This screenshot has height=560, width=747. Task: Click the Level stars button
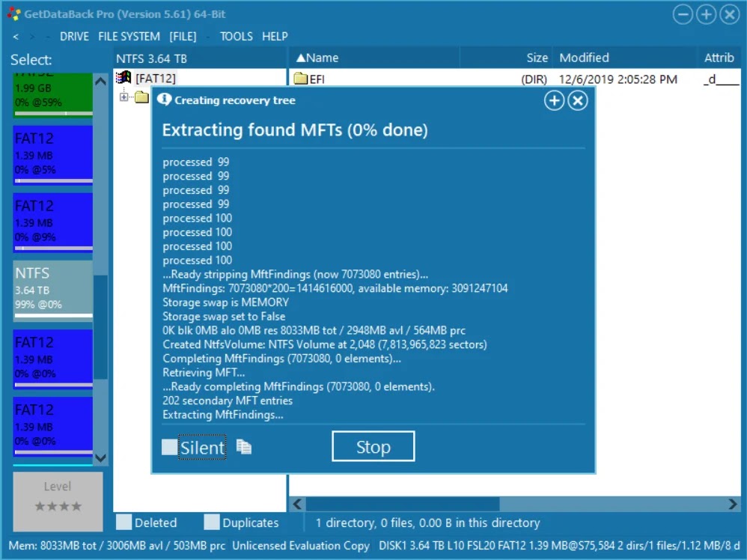point(58,502)
